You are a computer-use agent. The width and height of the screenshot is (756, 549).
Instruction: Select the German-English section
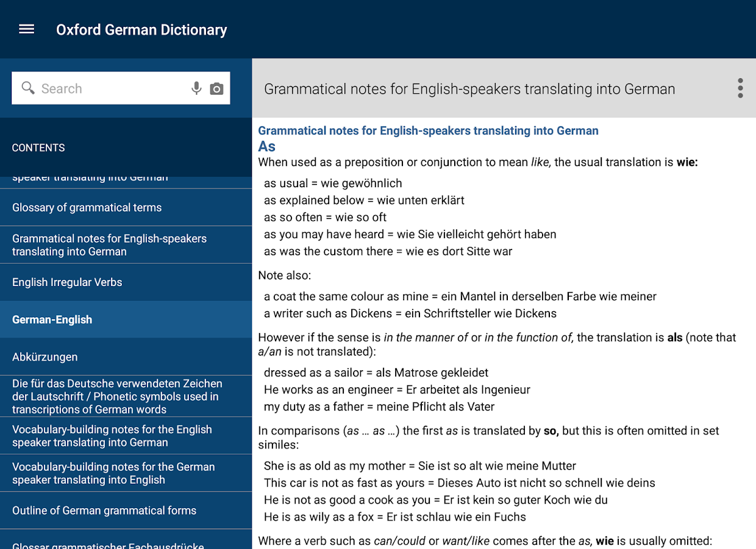(x=126, y=320)
